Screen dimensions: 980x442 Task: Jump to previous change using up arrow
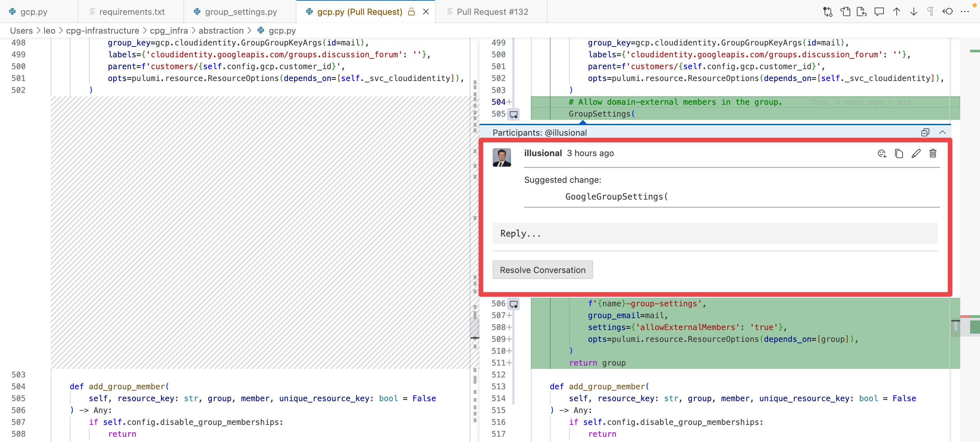coord(896,12)
